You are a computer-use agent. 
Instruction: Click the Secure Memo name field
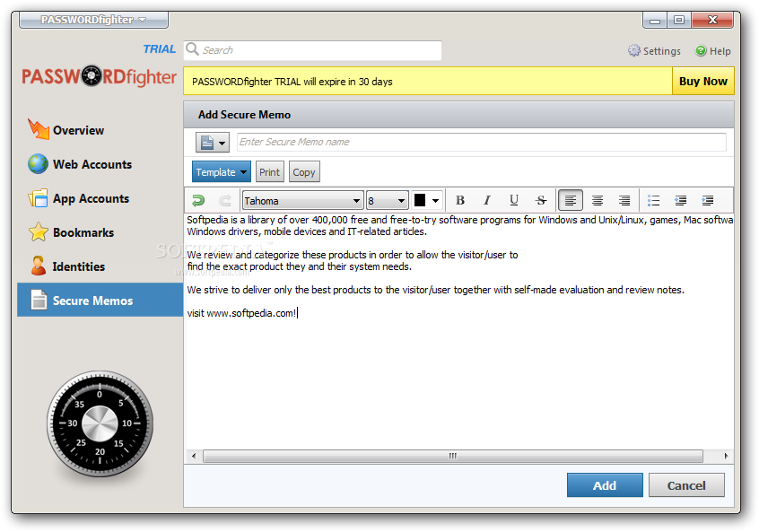click(482, 143)
